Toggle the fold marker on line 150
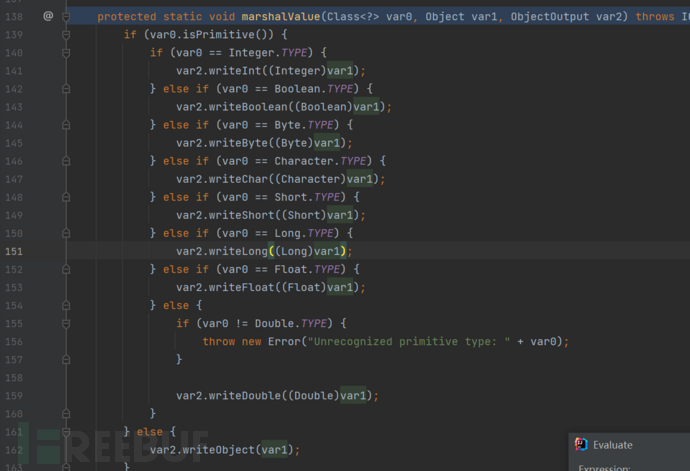The height and width of the screenshot is (471, 690). point(66,233)
